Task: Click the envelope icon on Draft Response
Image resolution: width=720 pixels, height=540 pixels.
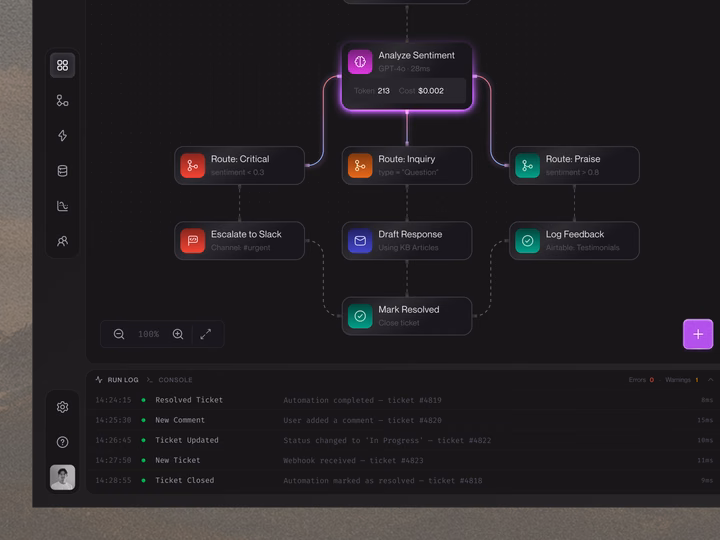Action: pos(360,241)
